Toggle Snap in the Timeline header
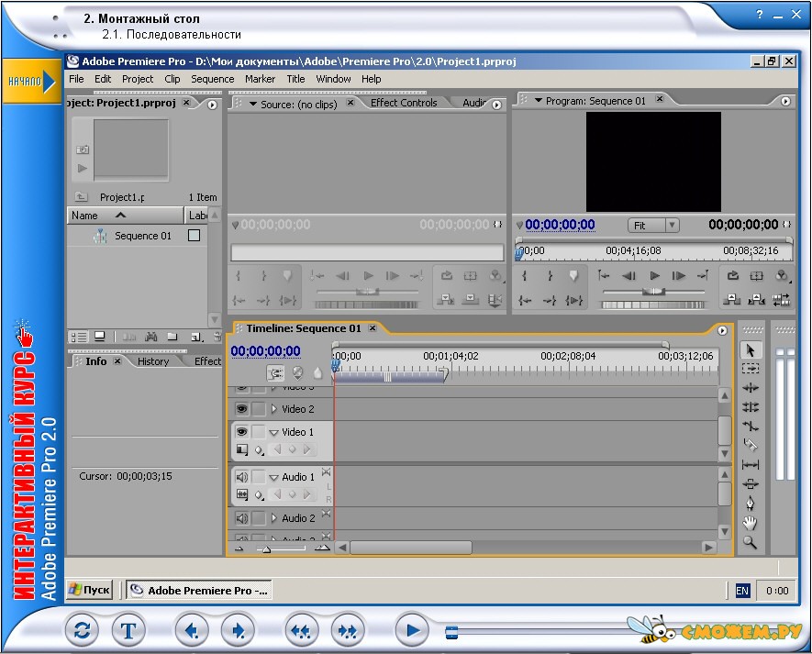The height and width of the screenshot is (654, 812). click(x=275, y=372)
